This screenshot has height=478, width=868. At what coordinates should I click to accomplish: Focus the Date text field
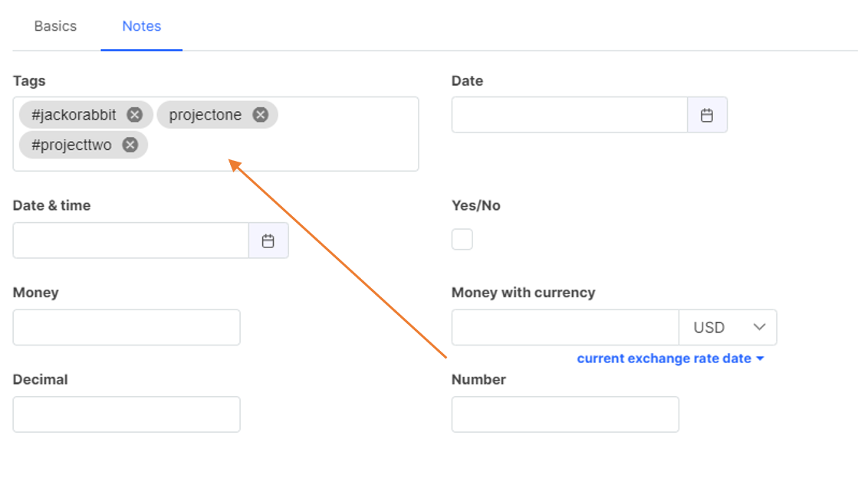tap(570, 115)
